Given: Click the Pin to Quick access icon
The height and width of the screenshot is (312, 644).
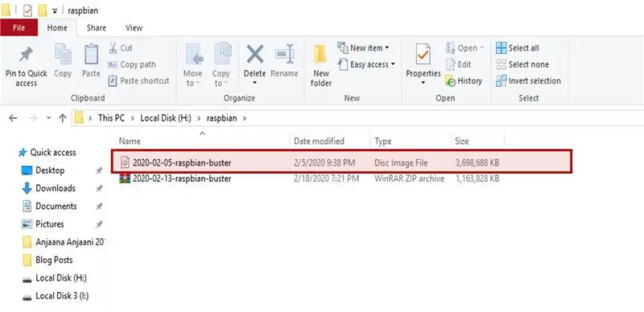Looking at the screenshot, I should click(27, 55).
